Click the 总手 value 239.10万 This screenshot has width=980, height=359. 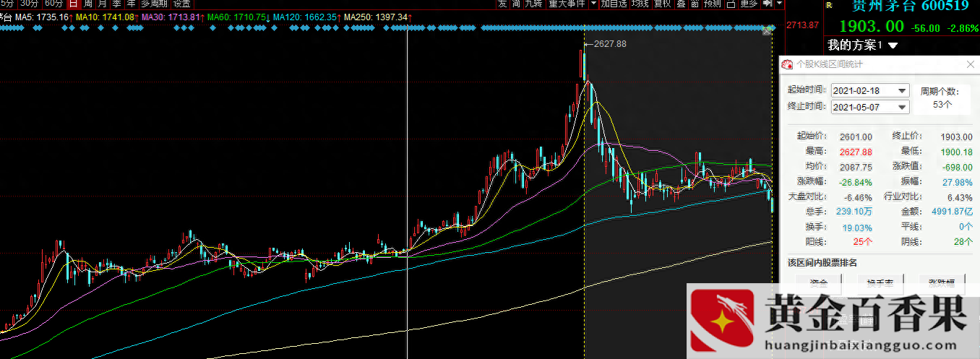854,212
